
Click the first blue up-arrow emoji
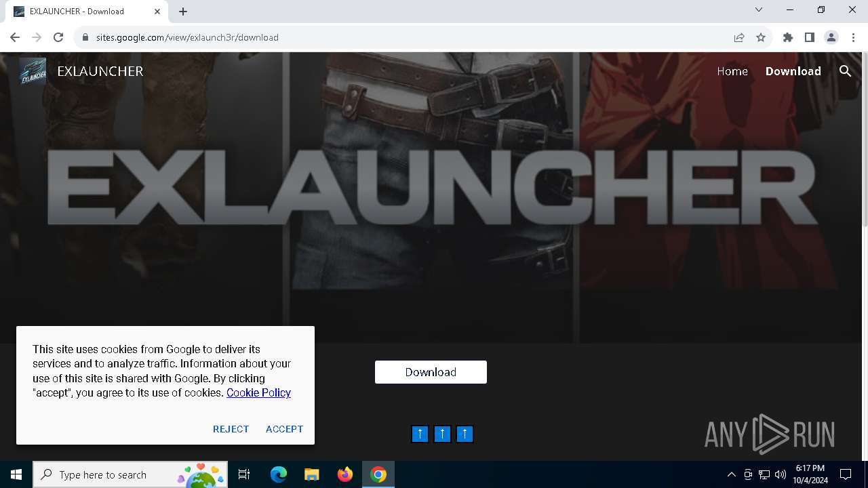420,434
